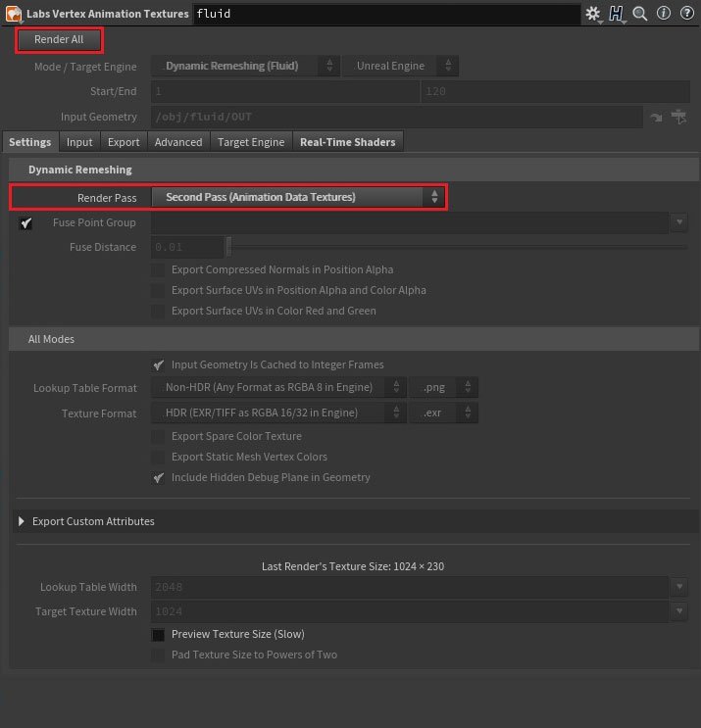Click the All Modes section header
Screen dimensions: 701x728
pos(354,339)
